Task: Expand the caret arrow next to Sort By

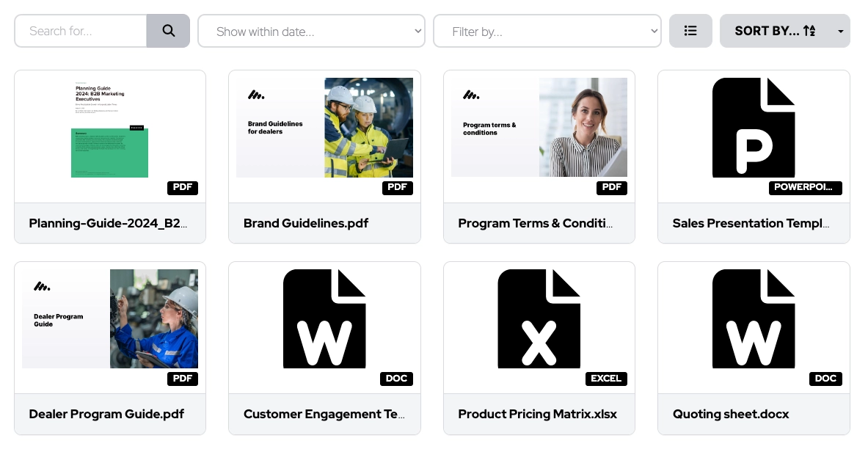Action: (841, 31)
